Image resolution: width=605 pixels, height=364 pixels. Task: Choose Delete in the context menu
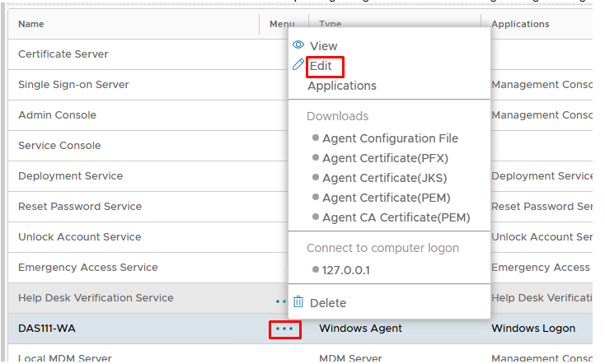pos(327,303)
